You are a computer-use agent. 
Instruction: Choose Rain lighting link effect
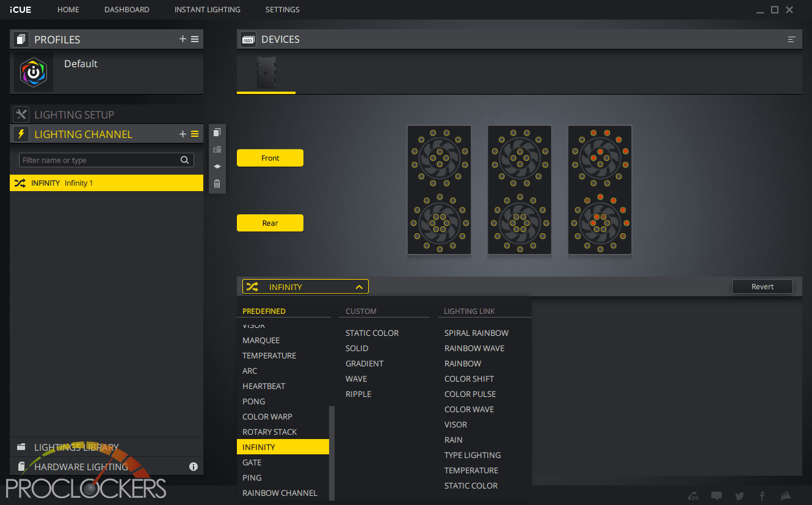(x=454, y=440)
